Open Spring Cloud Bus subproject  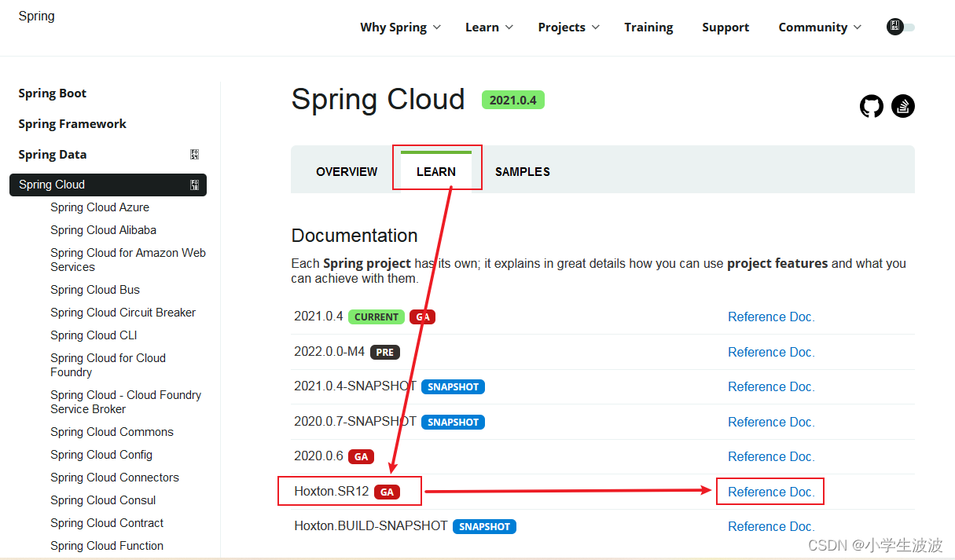pyautogui.click(x=95, y=290)
